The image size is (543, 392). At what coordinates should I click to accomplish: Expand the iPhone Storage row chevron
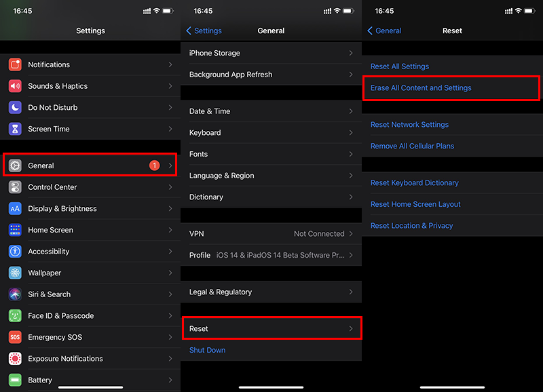point(351,53)
